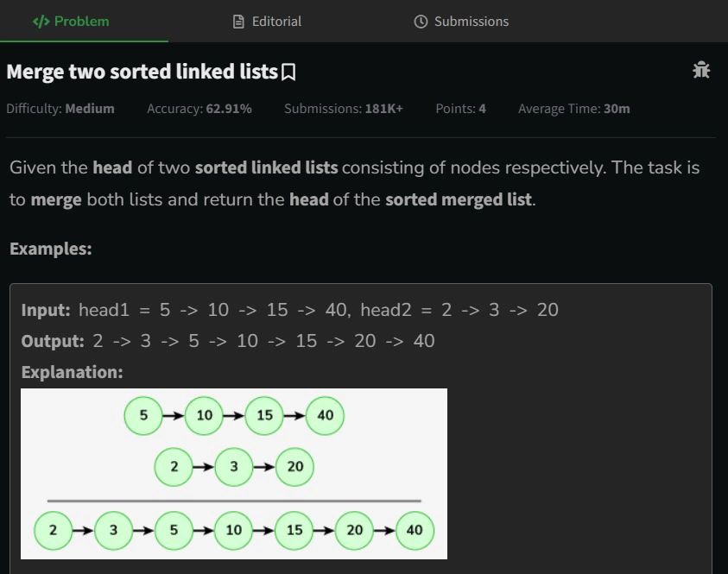Click the Examples heading
Screen dimensions: 728x574
51,249
